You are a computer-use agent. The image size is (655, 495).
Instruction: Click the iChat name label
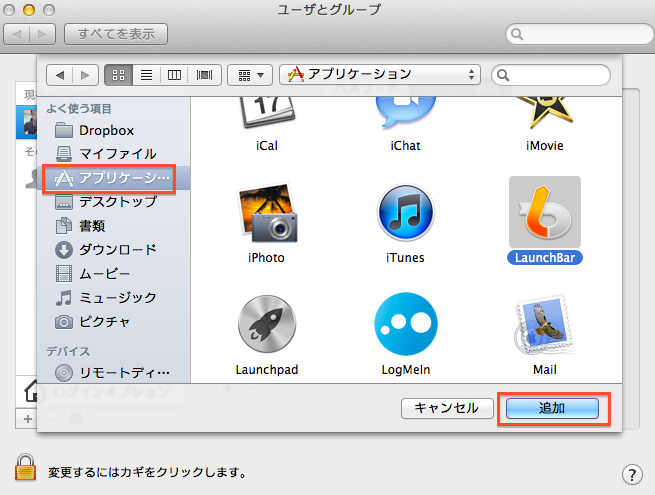click(x=405, y=146)
